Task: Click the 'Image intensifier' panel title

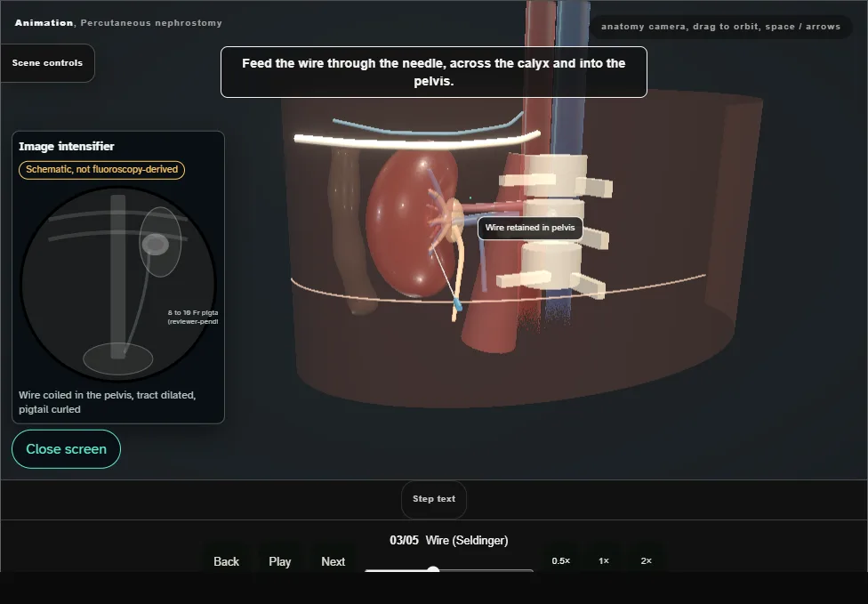Action: click(x=67, y=146)
